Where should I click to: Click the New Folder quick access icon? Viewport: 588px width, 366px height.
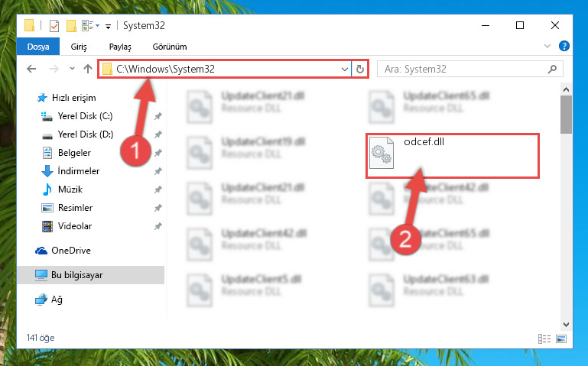[x=71, y=26]
